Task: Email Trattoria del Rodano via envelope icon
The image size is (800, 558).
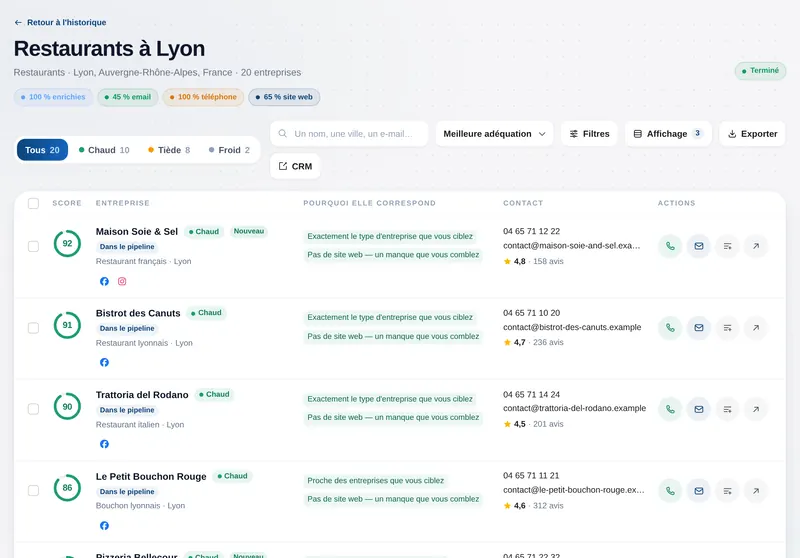Action: [x=699, y=409]
